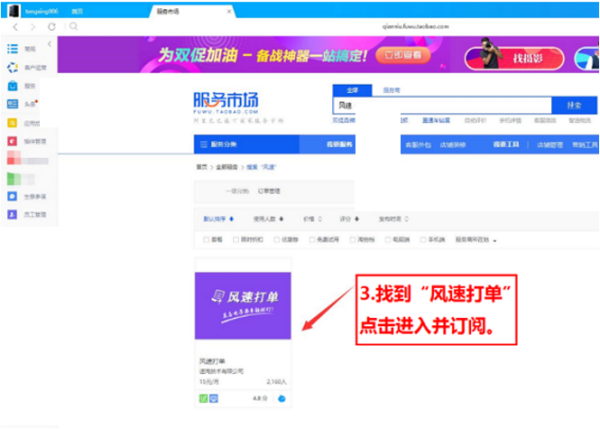The image size is (600, 429).
Task: Click the 服务市场 logo
Action: 226,103
